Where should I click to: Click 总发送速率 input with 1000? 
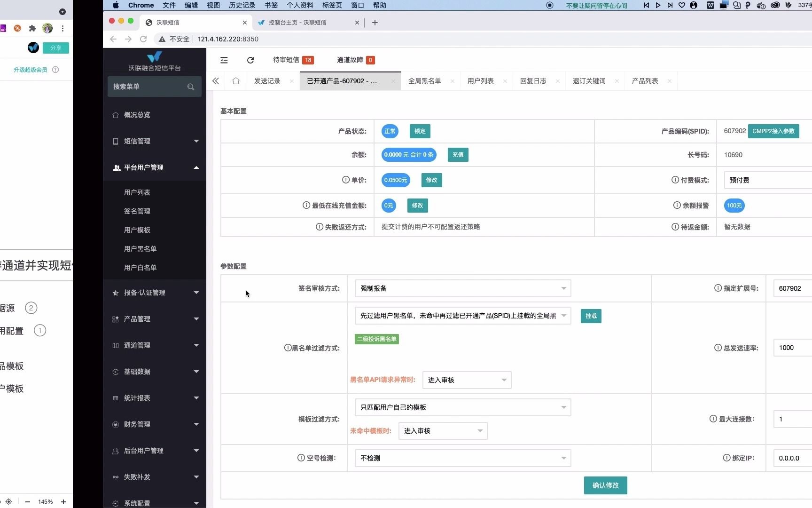[x=793, y=348]
